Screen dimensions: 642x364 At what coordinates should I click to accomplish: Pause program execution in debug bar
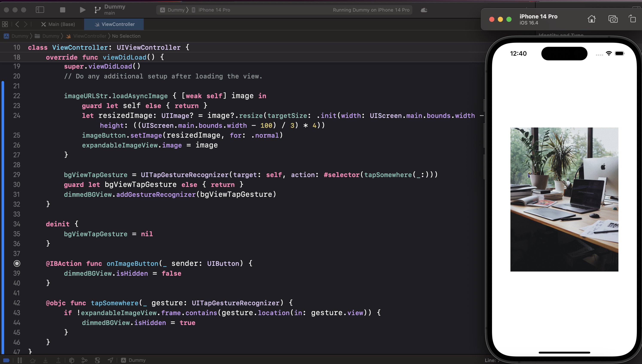(20, 360)
